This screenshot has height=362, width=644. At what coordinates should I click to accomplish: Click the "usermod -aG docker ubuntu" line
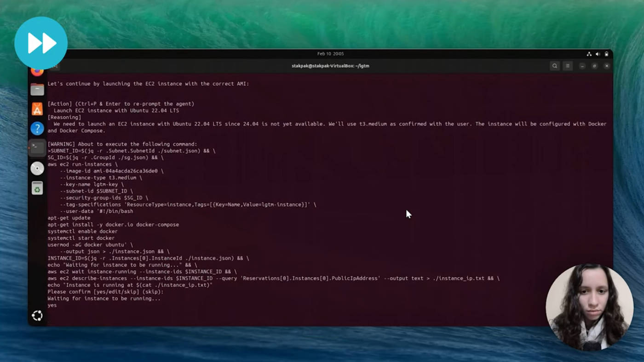90,245
